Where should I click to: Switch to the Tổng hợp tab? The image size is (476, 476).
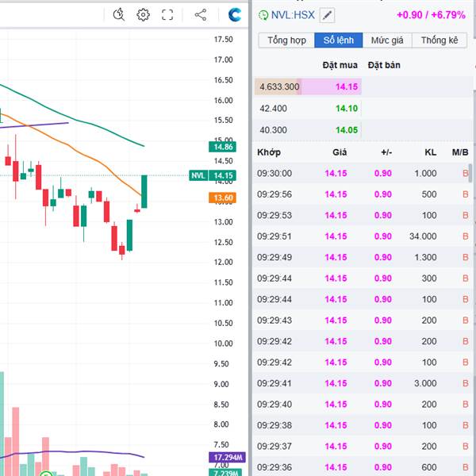click(286, 40)
